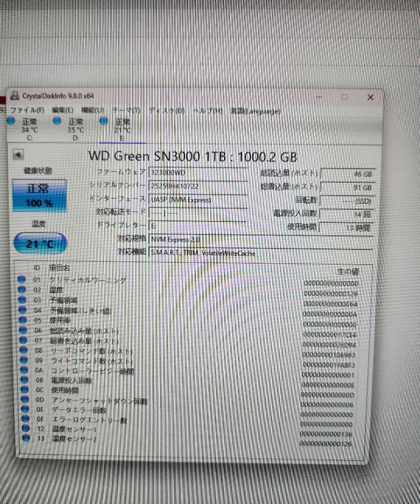Open the 言語(Language) menu
Image resolution: width=420 pixels, height=504 pixels.
(x=255, y=112)
